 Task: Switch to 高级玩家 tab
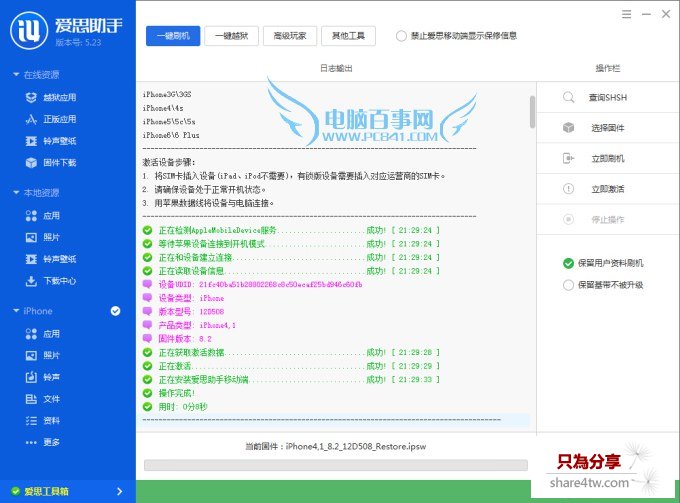click(290, 36)
